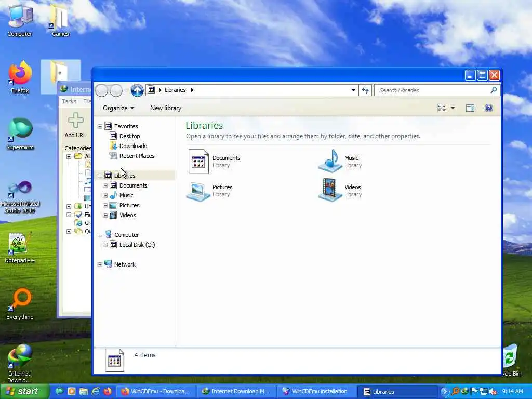Click the refresh button beside address bar

tap(365, 90)
